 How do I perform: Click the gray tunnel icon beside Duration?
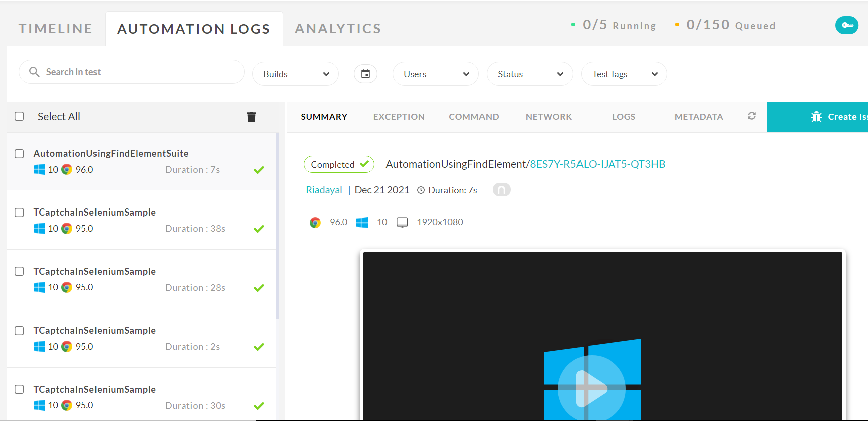[x=501, y=190]
